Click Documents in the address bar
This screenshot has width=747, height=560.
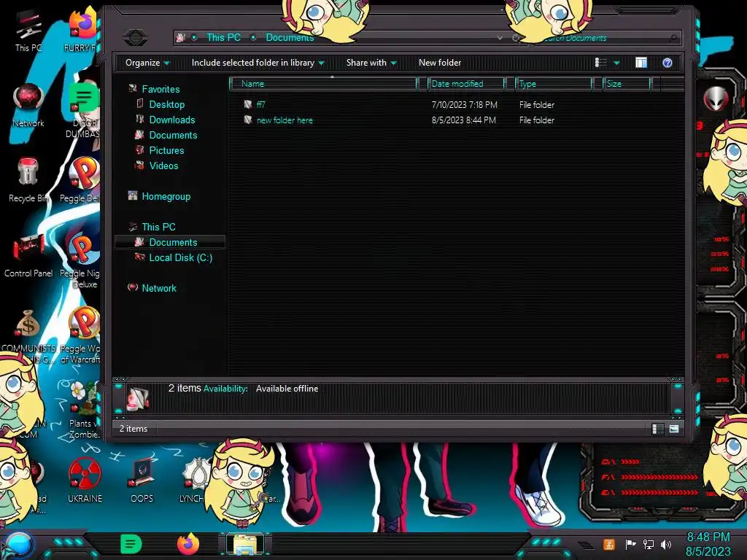[x=290, y=37]
